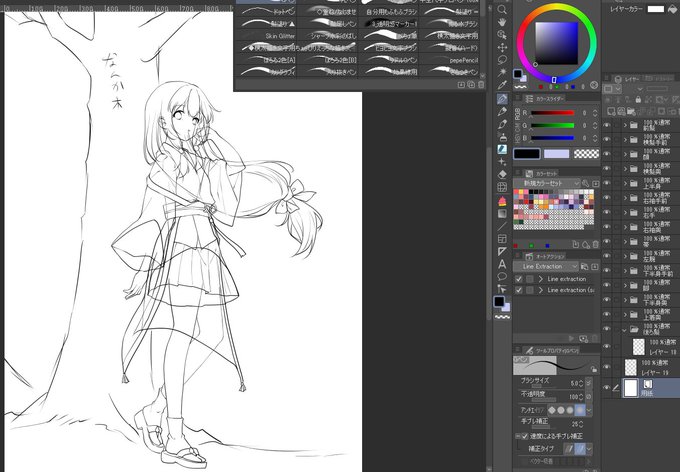This screenshot has height=472, width=680.
Task: Delete color with color set trash icon
Action: coord(595,245)
